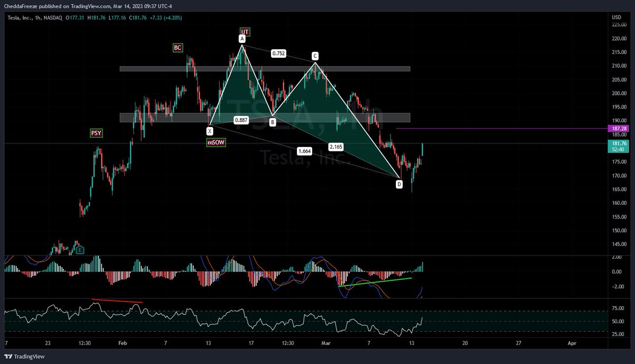Select the upper gray resistance zone near 209
The height and width of the screenshot is (364, 635).
tap(265, 69)
